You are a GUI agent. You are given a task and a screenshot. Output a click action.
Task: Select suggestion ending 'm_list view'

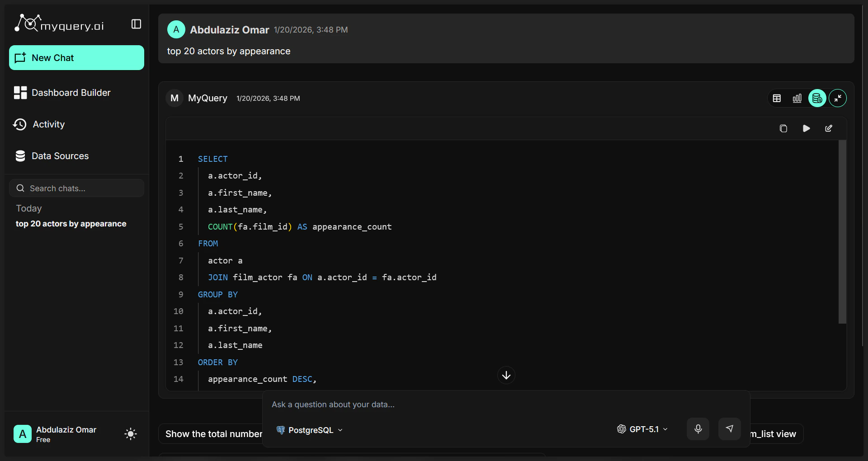(x=776, y=434)
